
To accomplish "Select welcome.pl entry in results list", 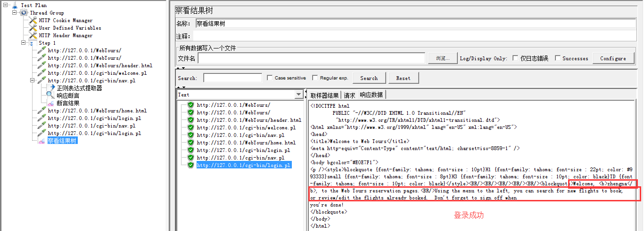I will point(246,127).
